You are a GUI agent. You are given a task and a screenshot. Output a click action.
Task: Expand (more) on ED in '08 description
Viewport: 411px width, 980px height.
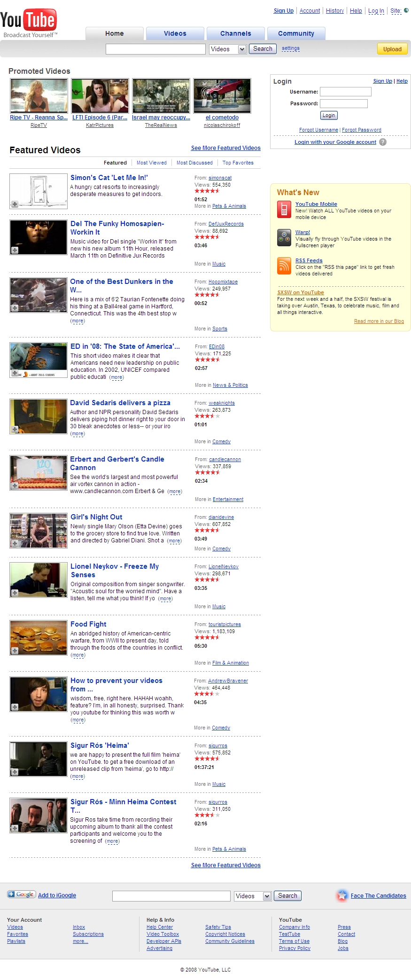click(116, 377)
